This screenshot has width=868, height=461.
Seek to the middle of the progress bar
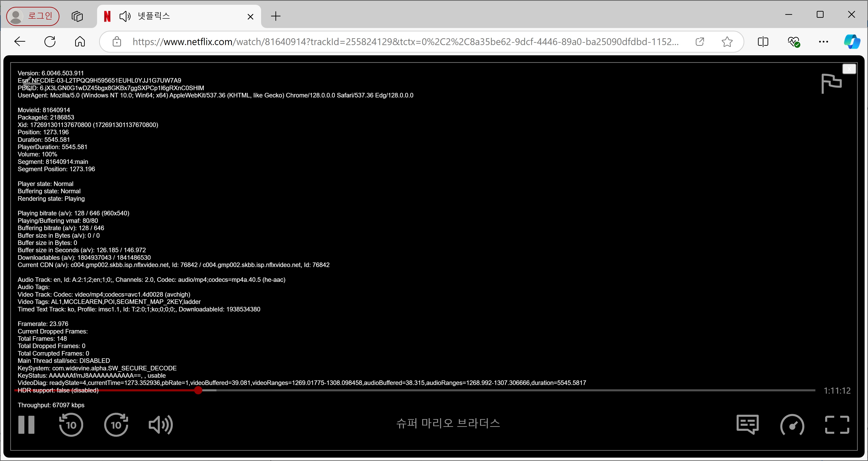tap(415, 390)
